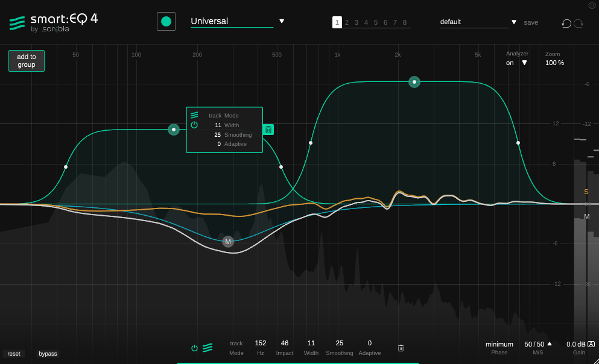Click the redo arrow icon
Viewport: 599px width, 364px height.
click(x=578, y=23)
